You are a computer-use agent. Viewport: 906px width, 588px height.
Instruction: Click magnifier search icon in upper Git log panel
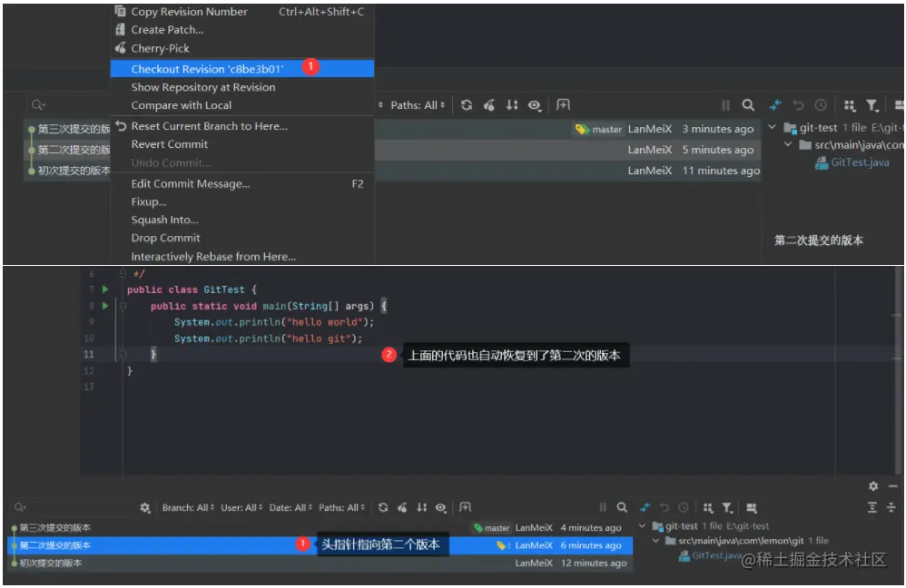(x=748, y=105)
